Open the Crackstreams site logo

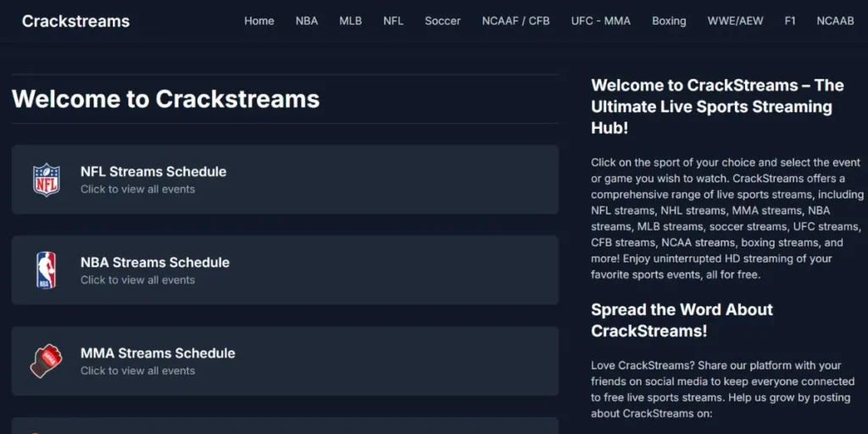[x=75, y=21]
